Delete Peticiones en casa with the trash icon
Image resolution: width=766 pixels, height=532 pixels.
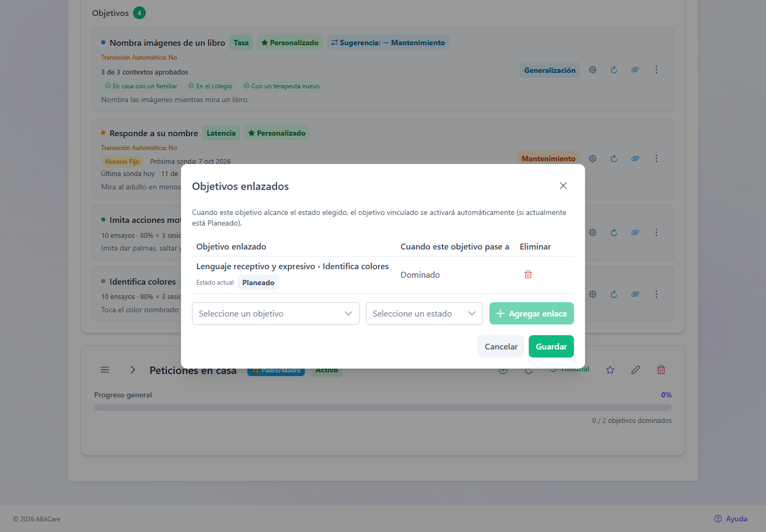661,370
